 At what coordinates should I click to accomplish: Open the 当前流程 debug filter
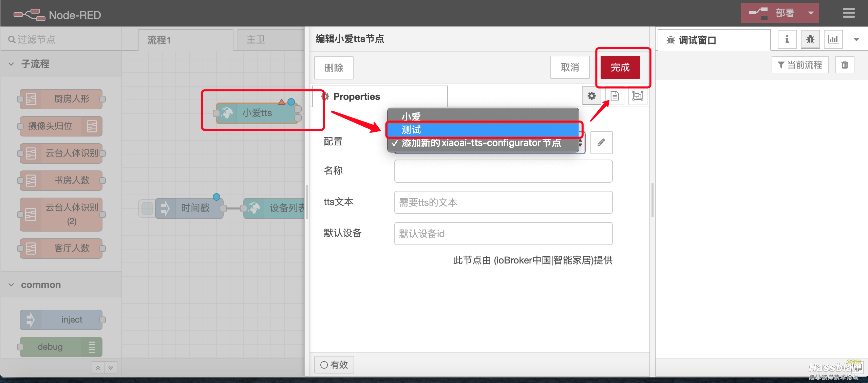(x=800, y=65)
